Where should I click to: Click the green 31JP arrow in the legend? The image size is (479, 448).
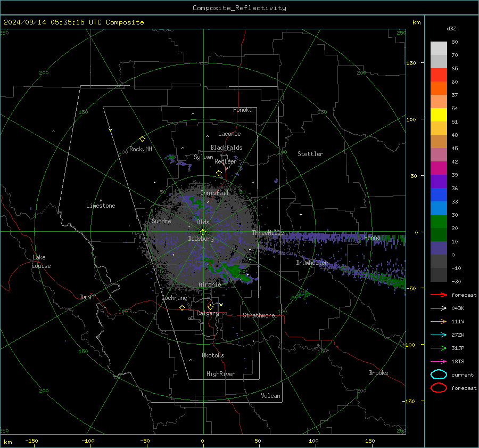[x=439, y=348]
